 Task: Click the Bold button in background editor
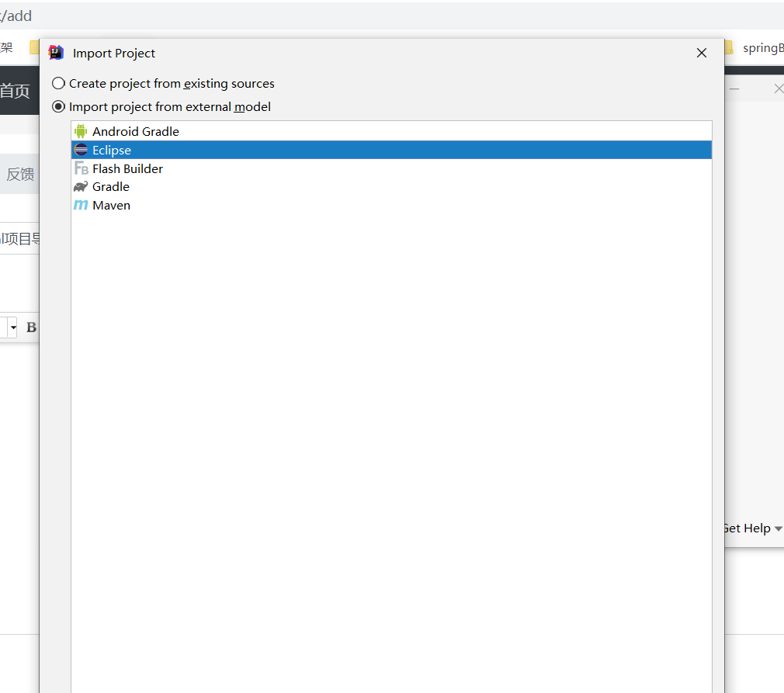click(32, 327)
